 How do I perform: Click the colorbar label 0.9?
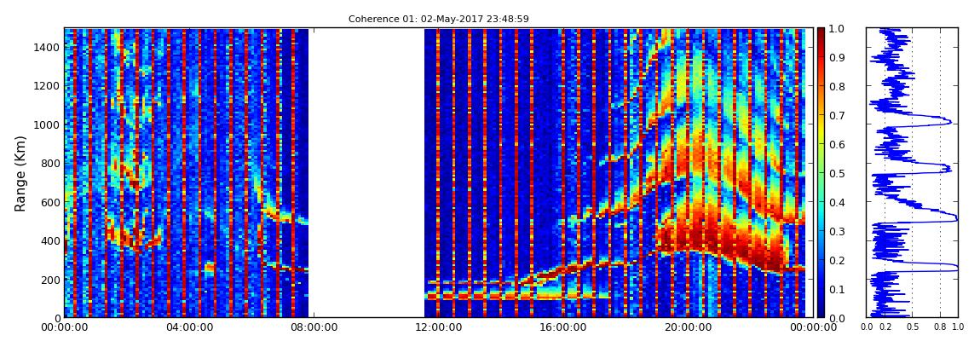pyautogui.click(x=838, y=57)
